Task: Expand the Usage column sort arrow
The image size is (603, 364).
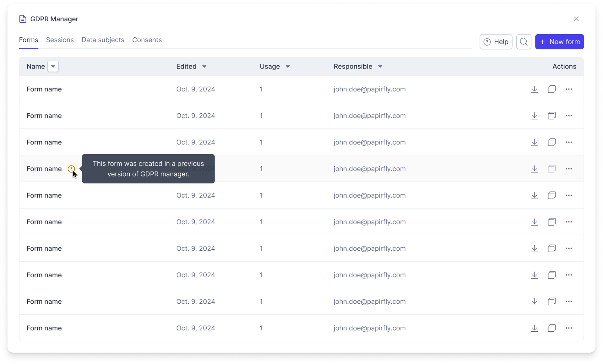Action: click(288, 67)
